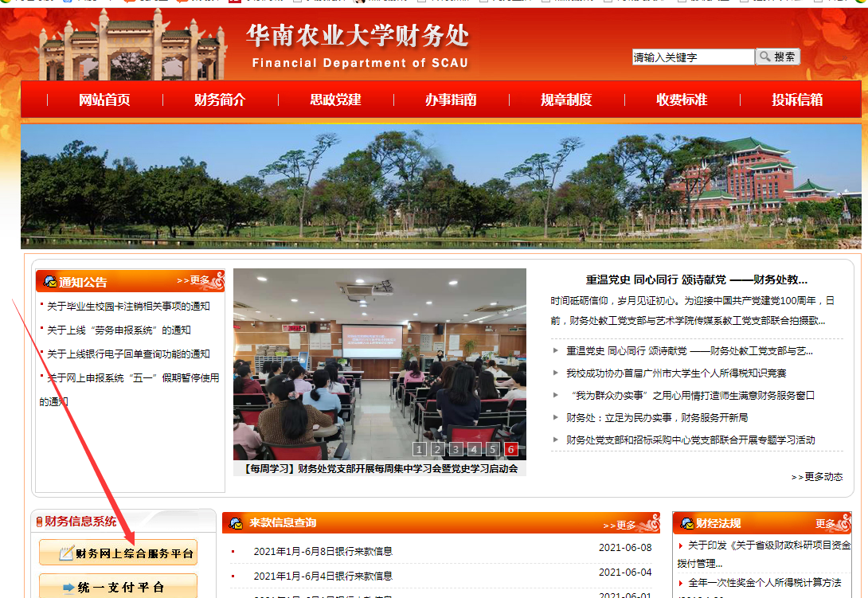868x598 pixels.
Task: Click the >>更多动态 link
Action: pos(817,477)
